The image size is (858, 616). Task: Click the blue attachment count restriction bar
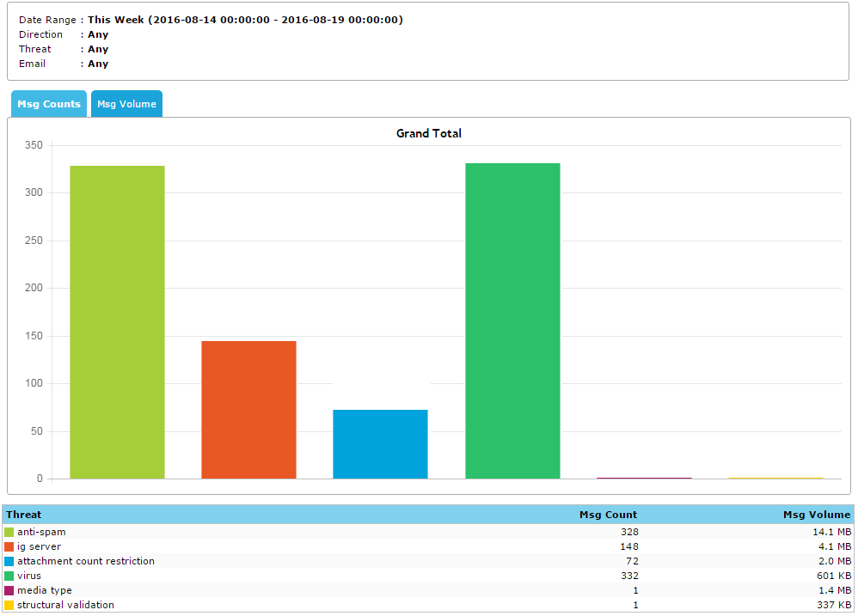tap(380, 444)
